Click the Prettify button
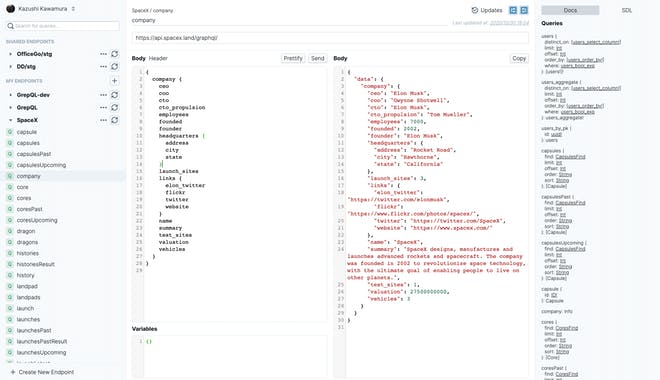Image resolution: width=660 pixels, height=380 pixels. tap(293, 58)
